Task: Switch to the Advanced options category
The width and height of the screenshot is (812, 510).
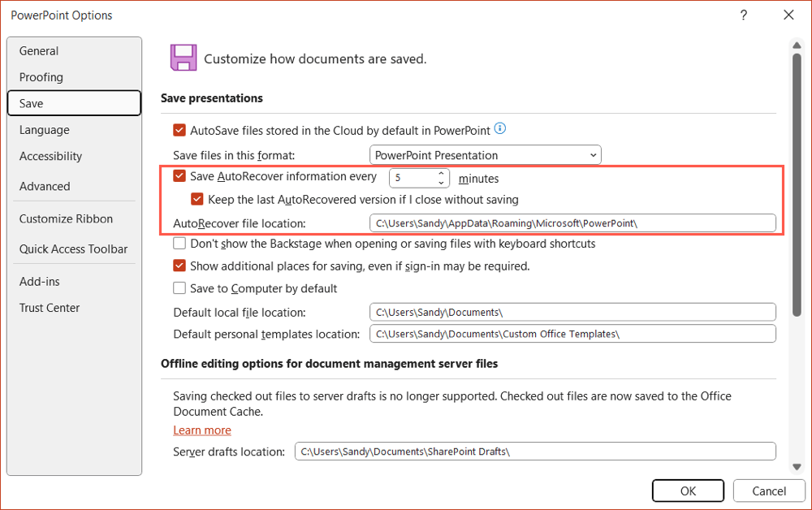Action: 45,186
